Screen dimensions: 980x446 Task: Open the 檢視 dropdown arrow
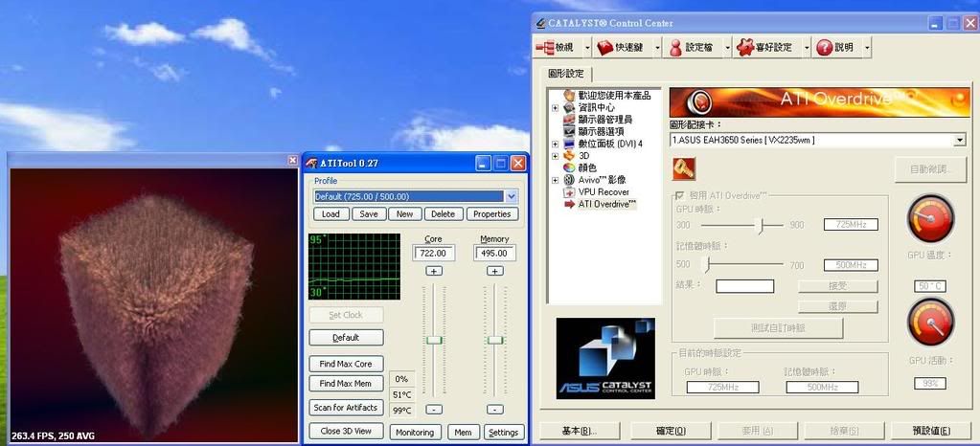[x=587, y=48]
